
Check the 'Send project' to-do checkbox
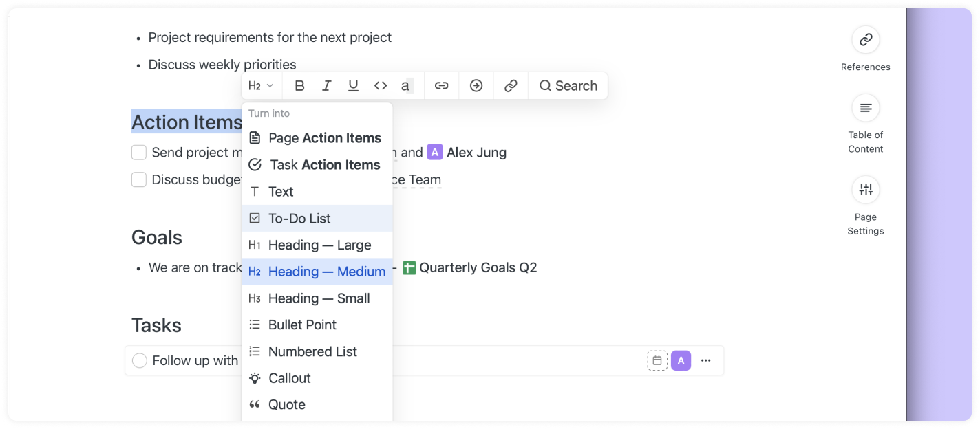(x=139, y=153)
